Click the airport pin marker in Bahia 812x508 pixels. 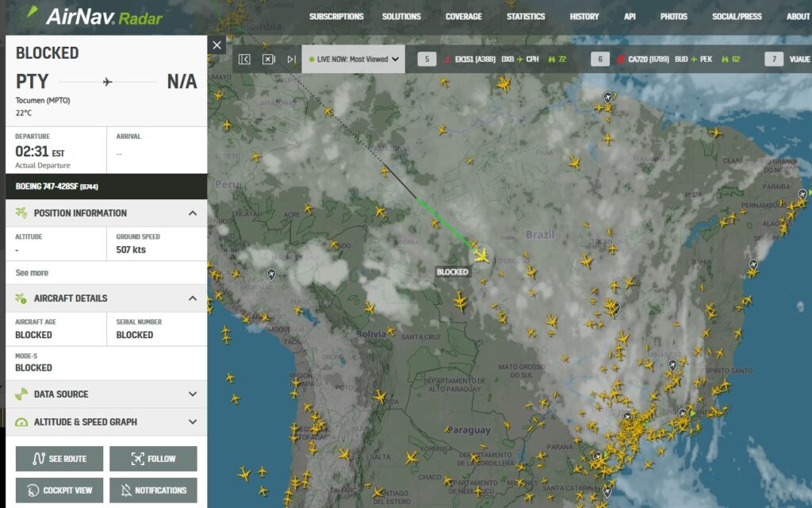[753, 265]
